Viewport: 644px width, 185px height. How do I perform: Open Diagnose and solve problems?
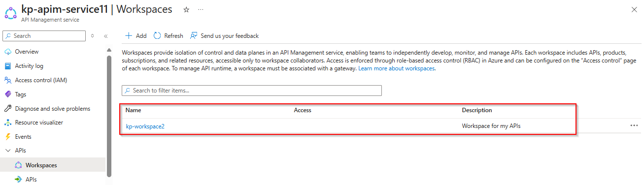(x=53, y=109)
